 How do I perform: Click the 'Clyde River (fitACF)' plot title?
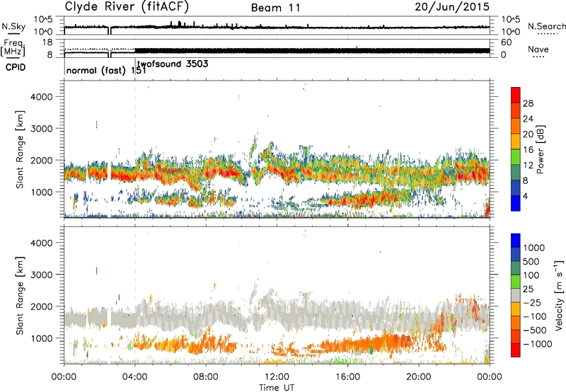click(127, 6)
